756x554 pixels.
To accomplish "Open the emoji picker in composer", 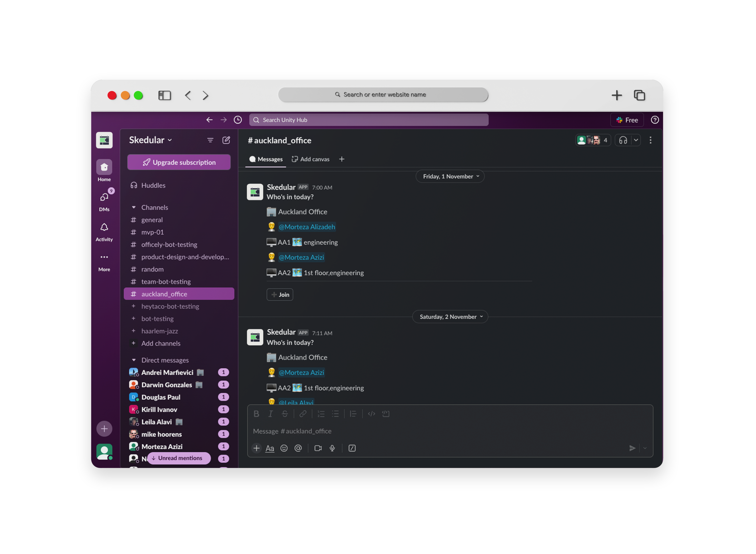I will [x=284, y=448].
